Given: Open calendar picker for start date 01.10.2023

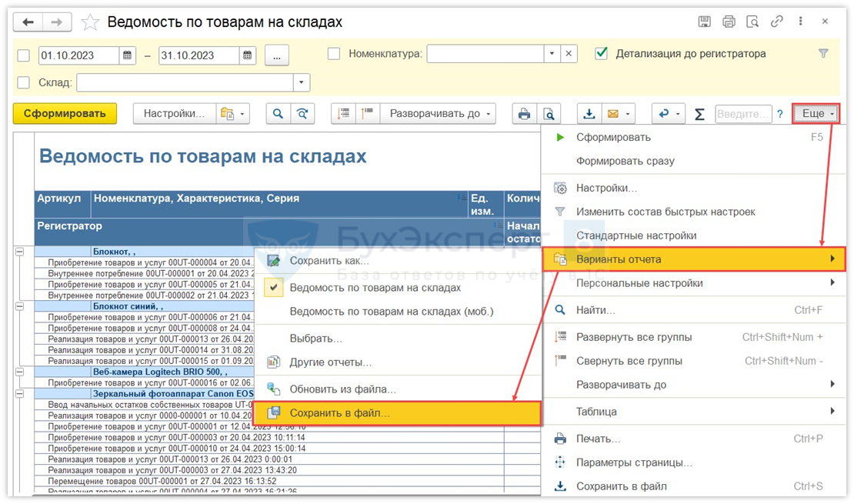Looking at the screenshot, I should [x=128, y=55].
